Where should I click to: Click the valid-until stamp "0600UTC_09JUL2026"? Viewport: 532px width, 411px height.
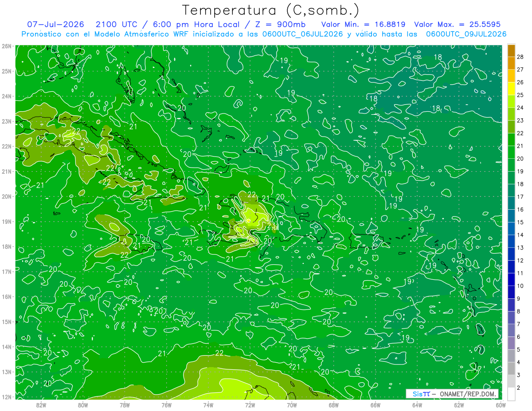466,34
